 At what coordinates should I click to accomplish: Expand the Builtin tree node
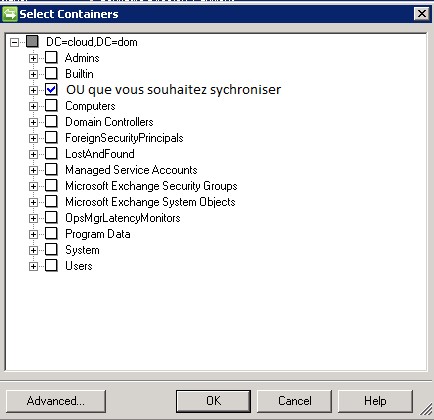[33, 74]
